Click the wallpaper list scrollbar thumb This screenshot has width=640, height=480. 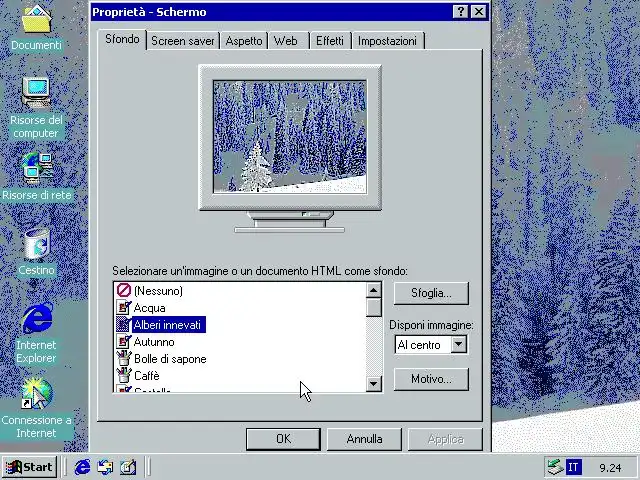(x=373, y=308)
